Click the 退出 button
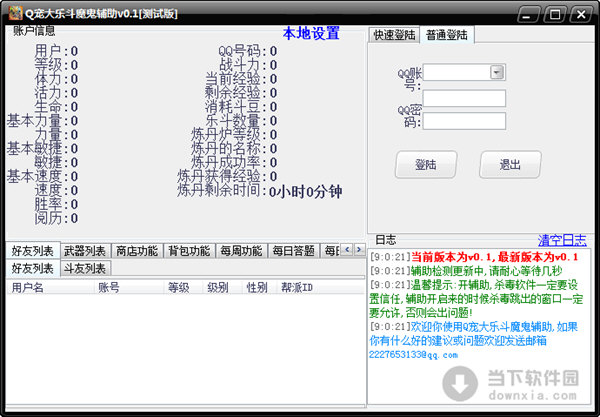 point(510,165)
